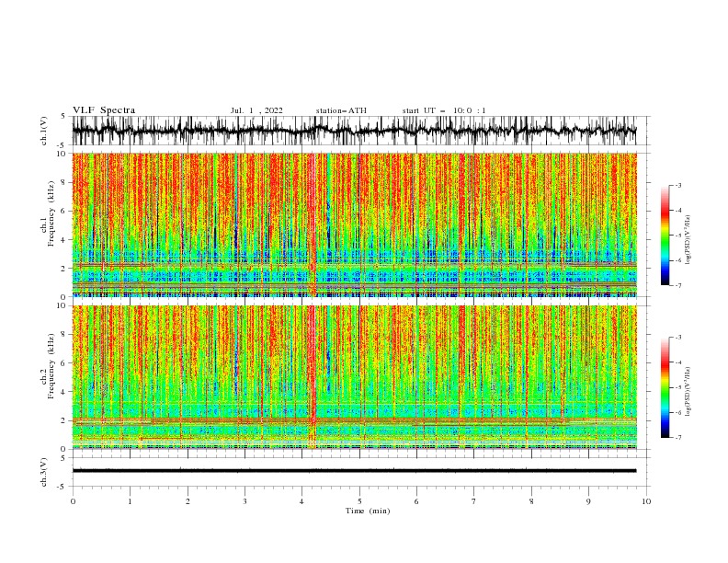The image size is (728, 563).
Task: Click inside the ch.1 spectrogram panel
Action: [354, 224]
